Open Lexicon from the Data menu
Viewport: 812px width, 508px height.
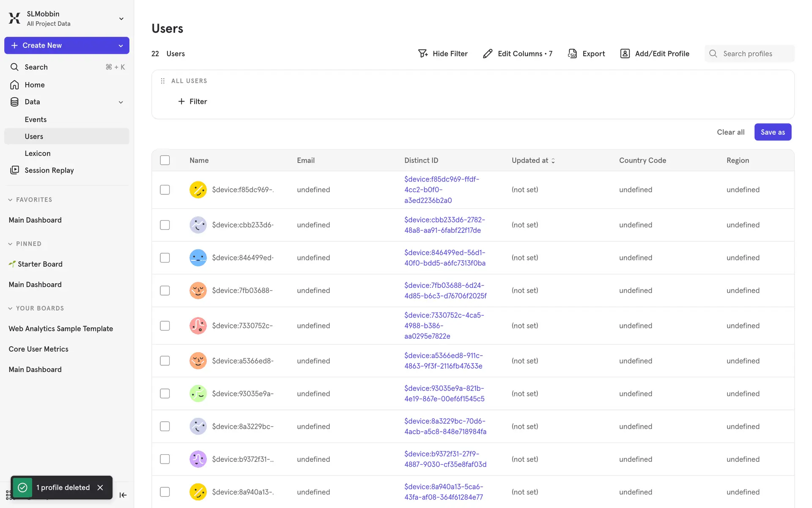(37, 153)
